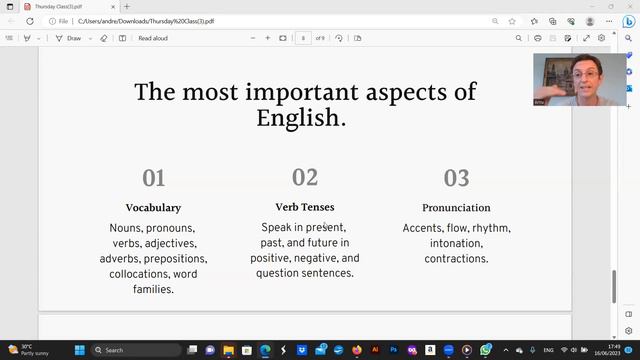
Task: Open the Extensions menu
Action: (x=534, y=21)
